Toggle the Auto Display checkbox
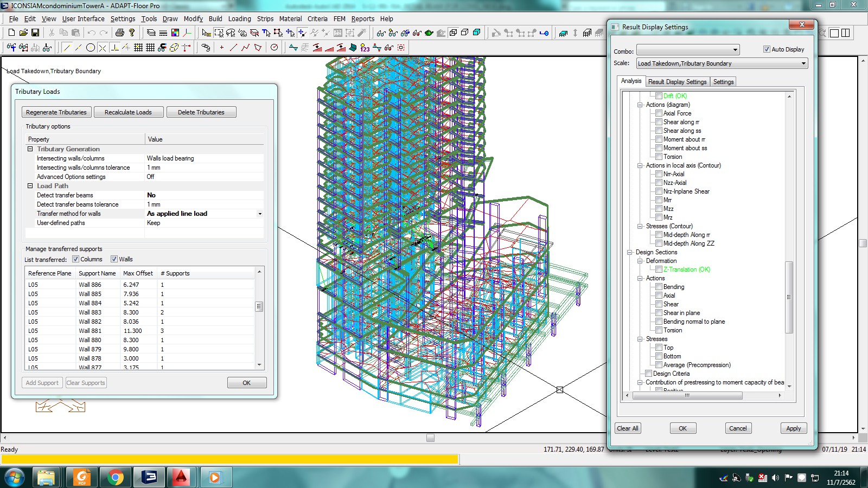Image resolution: width=868 pixels, height=488 pixels. tap(767, 49)
